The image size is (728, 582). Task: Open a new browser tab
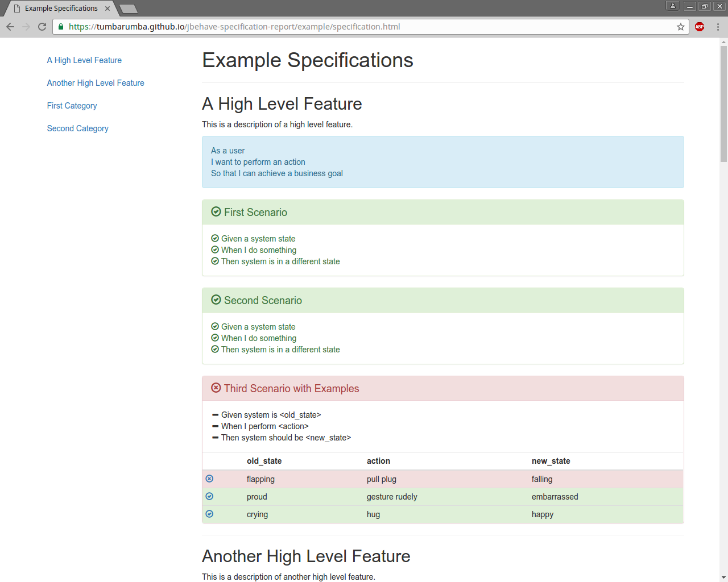127,8
